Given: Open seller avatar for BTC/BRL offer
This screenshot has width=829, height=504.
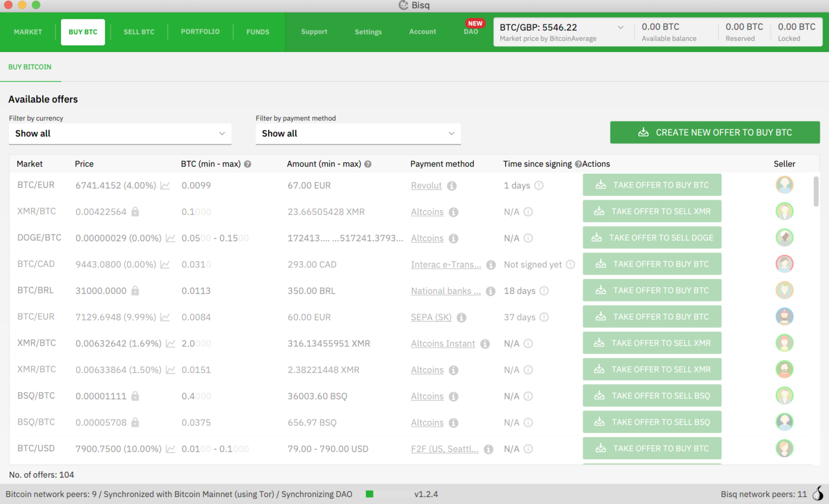Looking at the screenshot, I should 784,290.
